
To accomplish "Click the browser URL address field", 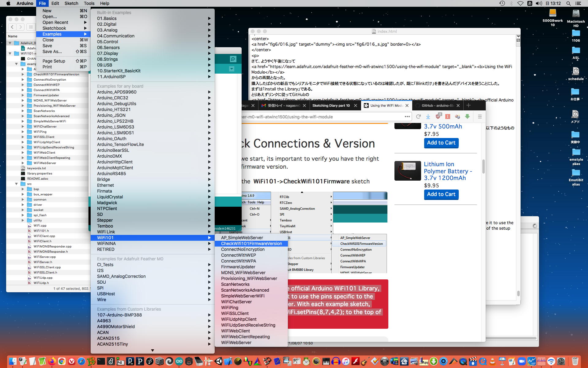I will 322,117.
